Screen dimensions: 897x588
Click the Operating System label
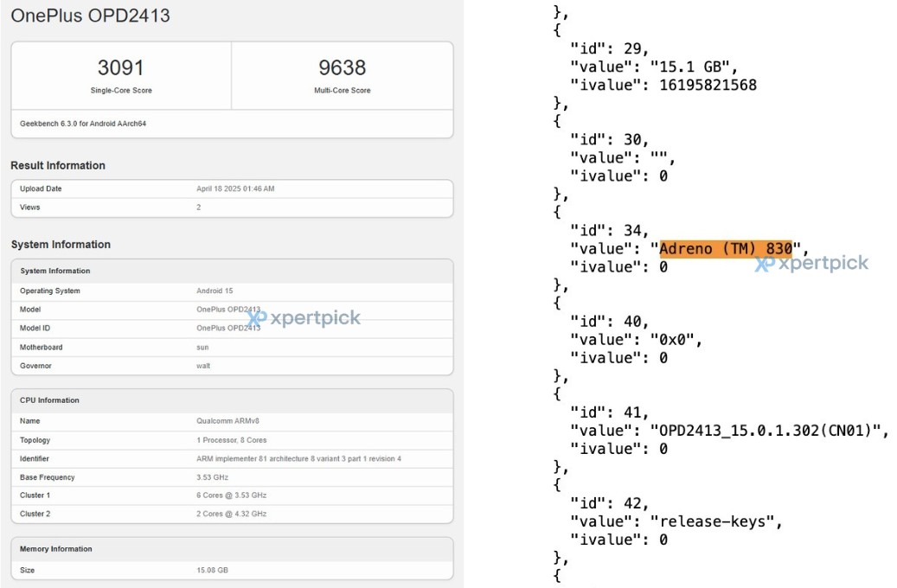tap(50, 291)
